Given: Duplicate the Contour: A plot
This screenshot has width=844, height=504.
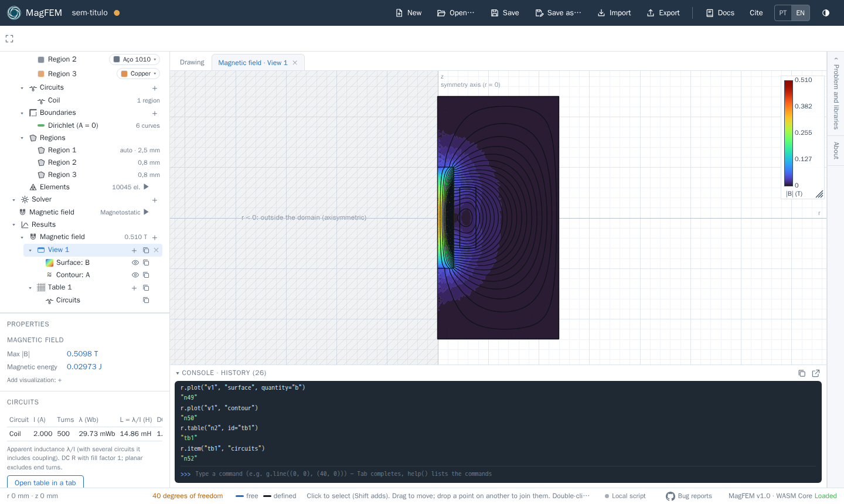Looking at the screenshot, I should [x=146, y=275].
